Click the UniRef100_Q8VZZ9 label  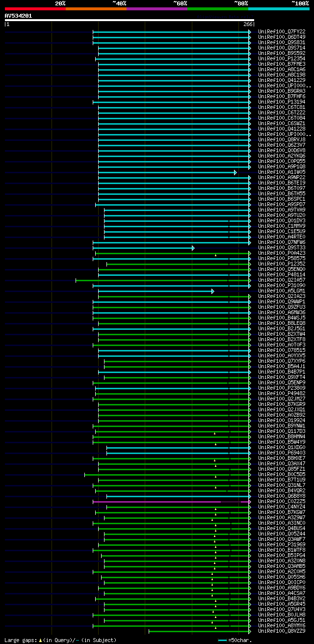click(282, 631)
